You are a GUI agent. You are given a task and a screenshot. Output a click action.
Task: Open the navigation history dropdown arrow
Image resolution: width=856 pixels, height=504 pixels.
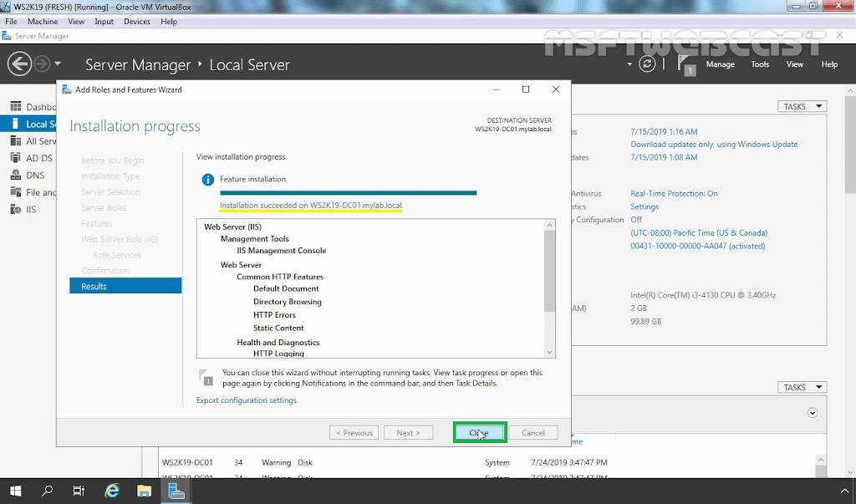(x=58, y=64)
